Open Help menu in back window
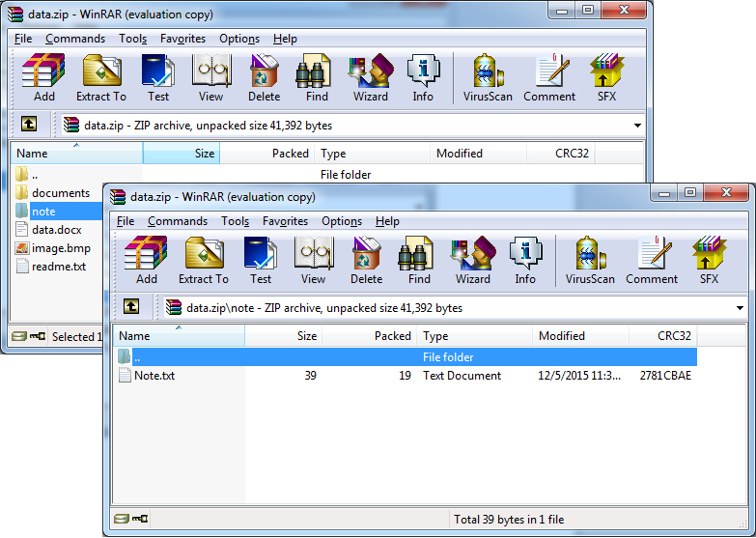This screenshot has width=756, height=538. point(285,39)
